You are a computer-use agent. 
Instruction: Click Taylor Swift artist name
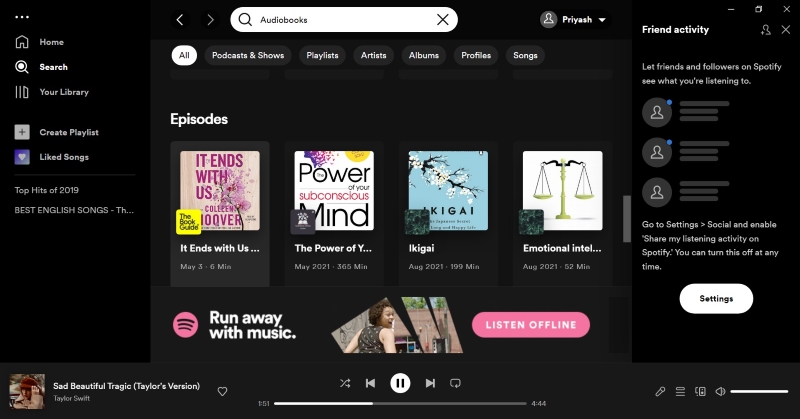coord(71,398)
